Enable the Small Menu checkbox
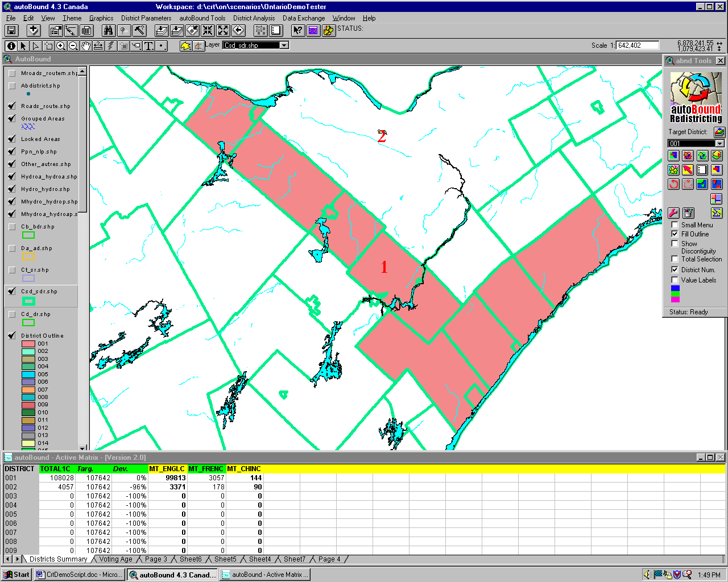Screen dimensions: 728x582 tap(675, 225)
